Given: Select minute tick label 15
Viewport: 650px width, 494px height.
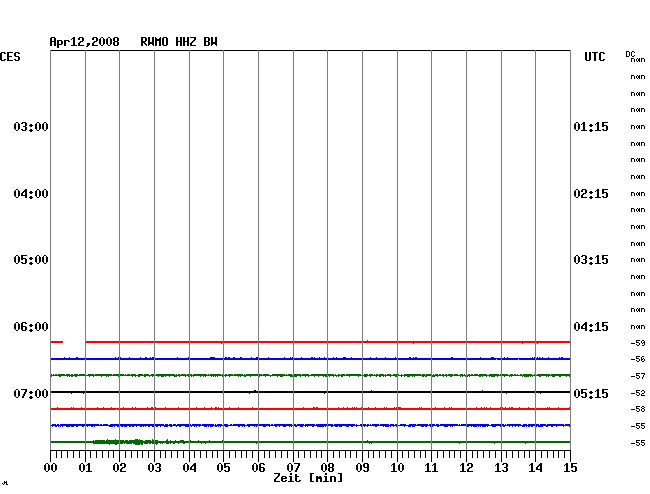Looking at the screenshot, I should 570,467.
